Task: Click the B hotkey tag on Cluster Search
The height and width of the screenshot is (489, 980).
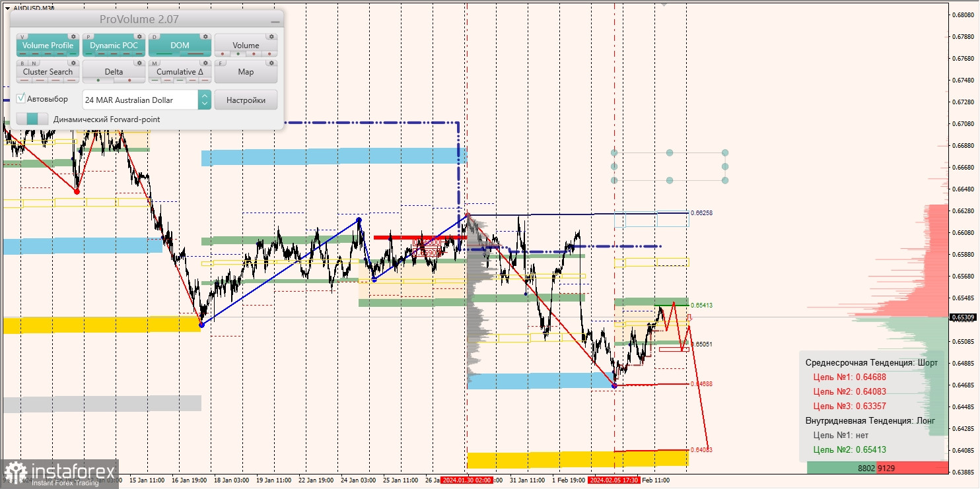Action: (22, 63)
